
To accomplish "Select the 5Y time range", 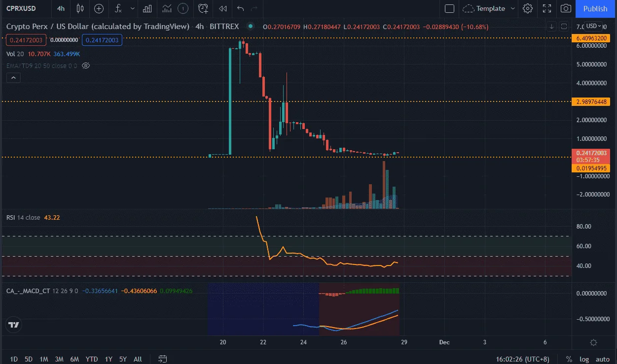I will tap(123, 359).
